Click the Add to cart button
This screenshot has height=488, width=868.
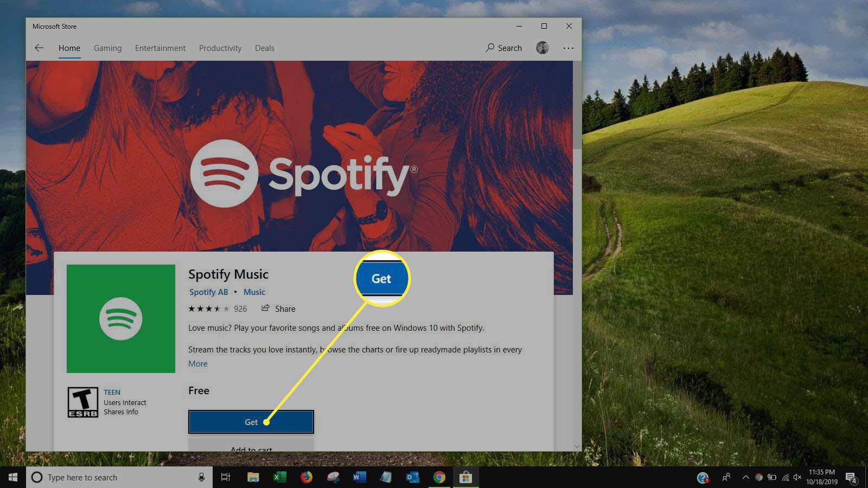tap(251, 446)
